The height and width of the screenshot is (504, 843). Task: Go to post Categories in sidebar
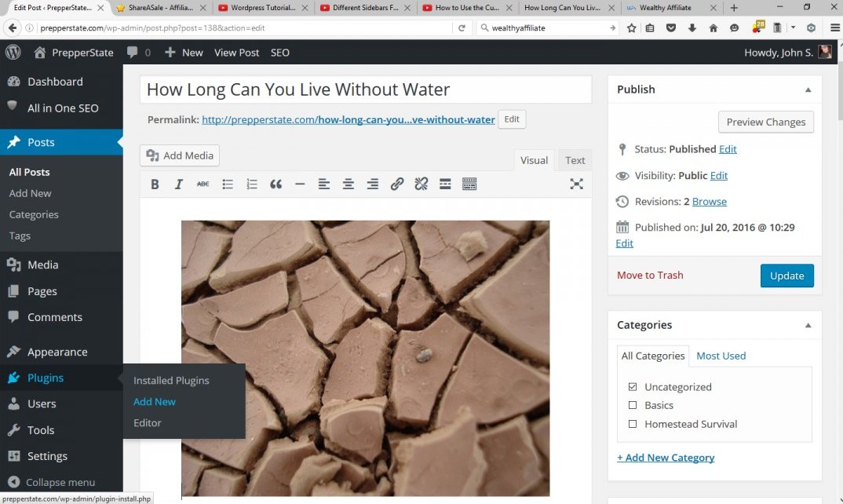pos(33,214)
